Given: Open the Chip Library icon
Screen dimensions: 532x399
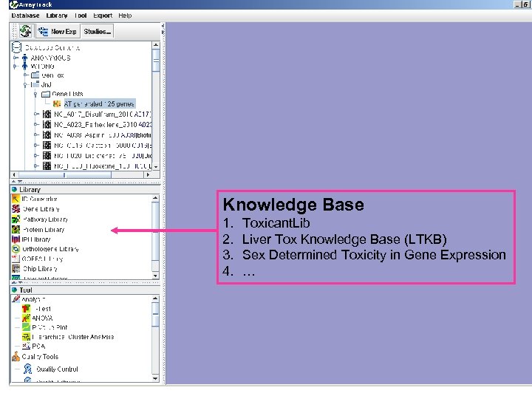Looking at the screenshot, I should (x=16, y=268).
